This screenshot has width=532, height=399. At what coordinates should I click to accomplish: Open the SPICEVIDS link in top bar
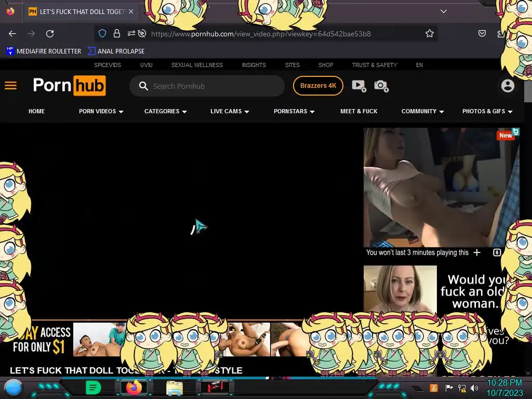click(x=108, y=65)
